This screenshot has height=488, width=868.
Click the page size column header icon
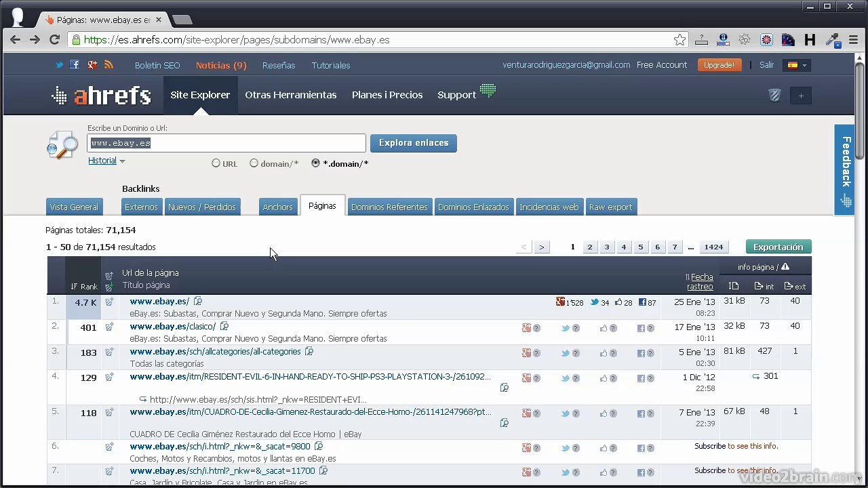734,286
